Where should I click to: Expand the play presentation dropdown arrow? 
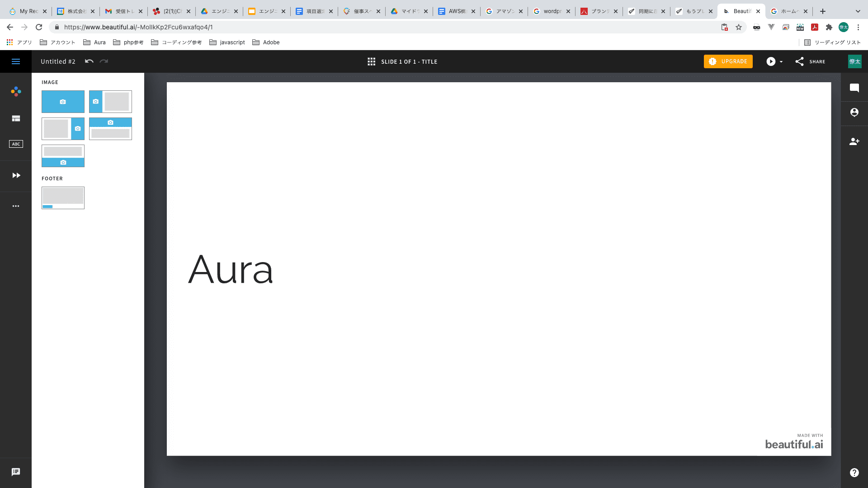(781, 62)
